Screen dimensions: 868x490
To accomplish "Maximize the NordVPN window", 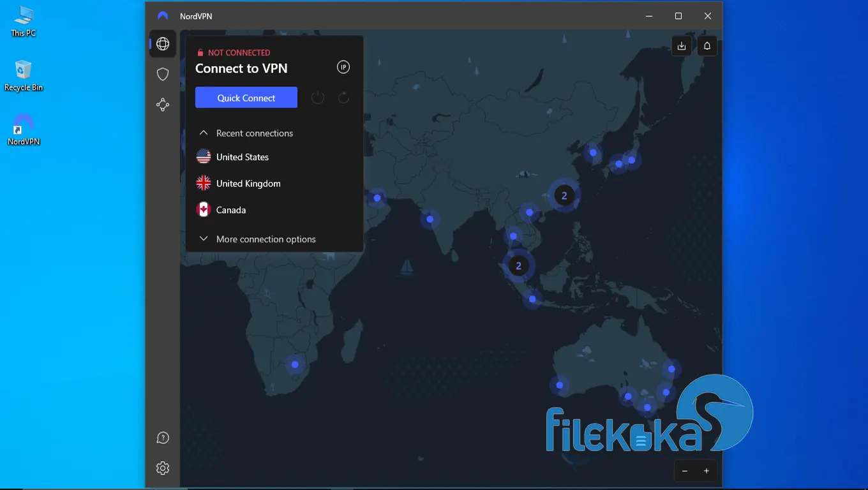I will pos(678,16).
